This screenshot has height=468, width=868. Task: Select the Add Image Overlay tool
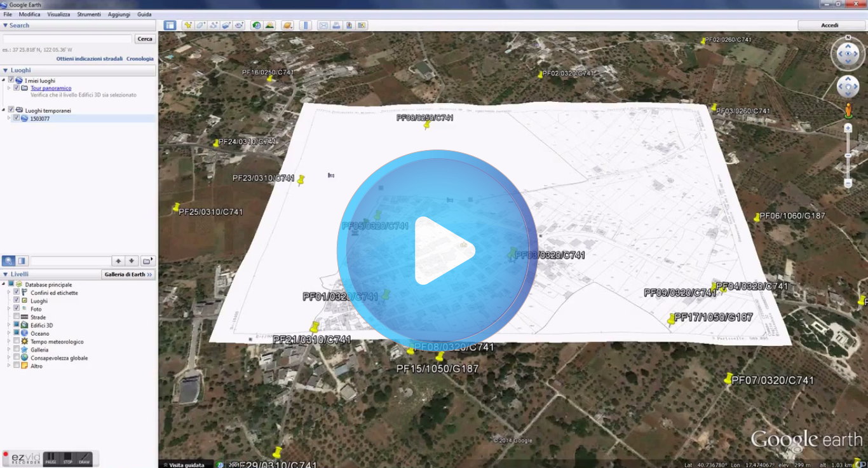(x=226, y=25)
